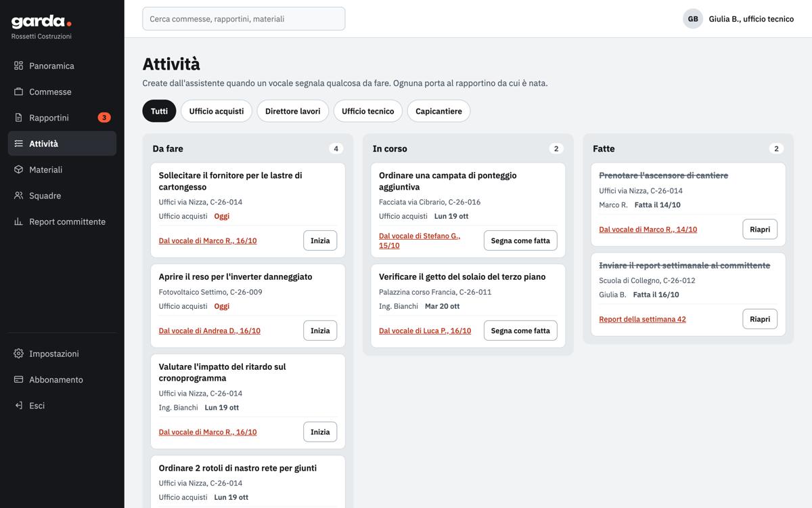Click the Da fare count badge 4
Image resolution: width=812 pixels, height=508 pixels.
tap(336, 149)
